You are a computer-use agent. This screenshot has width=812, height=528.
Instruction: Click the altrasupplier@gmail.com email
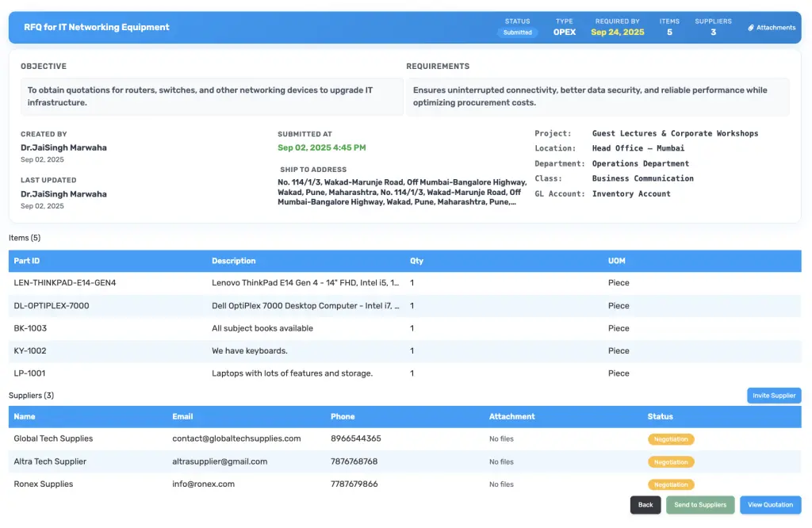(x=220, y=461)
